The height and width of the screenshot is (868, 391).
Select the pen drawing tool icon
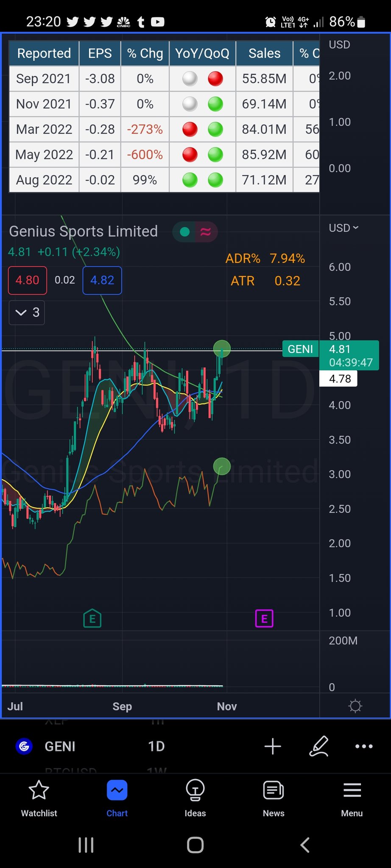click(x=319, y=746)
